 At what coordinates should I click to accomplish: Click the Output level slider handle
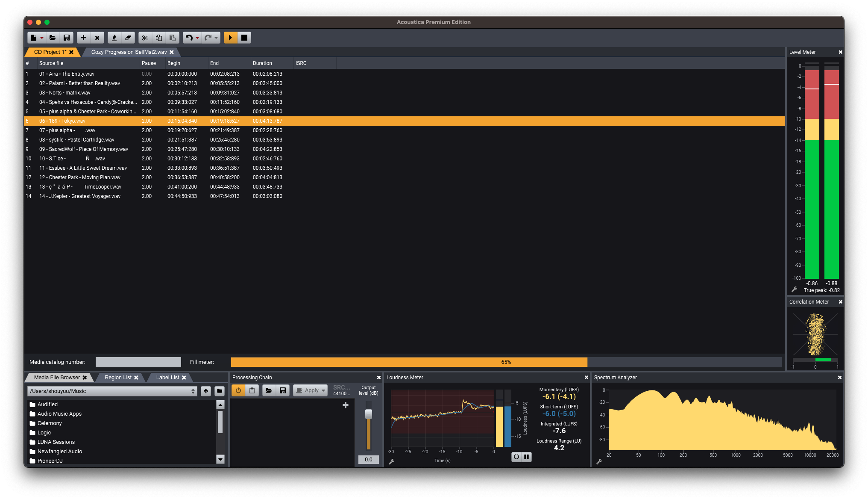(x=369, y=414)
